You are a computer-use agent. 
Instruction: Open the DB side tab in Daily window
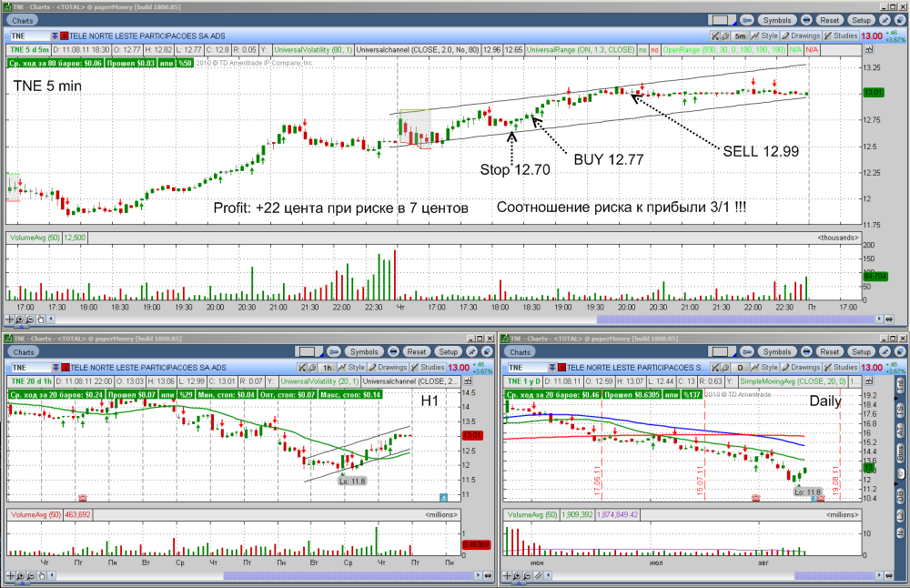click(x=901, y=496)
